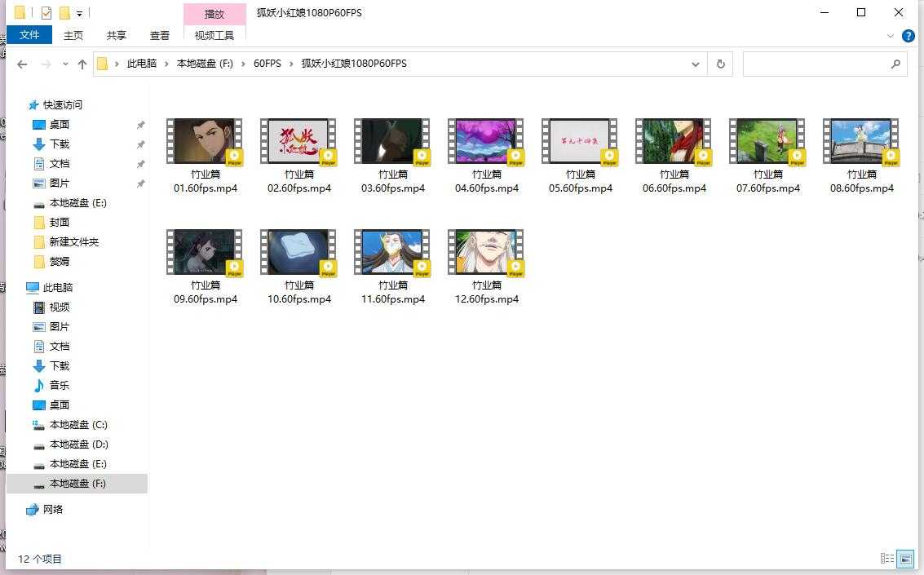The height and width of the screenshot is (575, 924).
Task: Switch to large thumbnails view in the status bar
Action: (905, 558)
